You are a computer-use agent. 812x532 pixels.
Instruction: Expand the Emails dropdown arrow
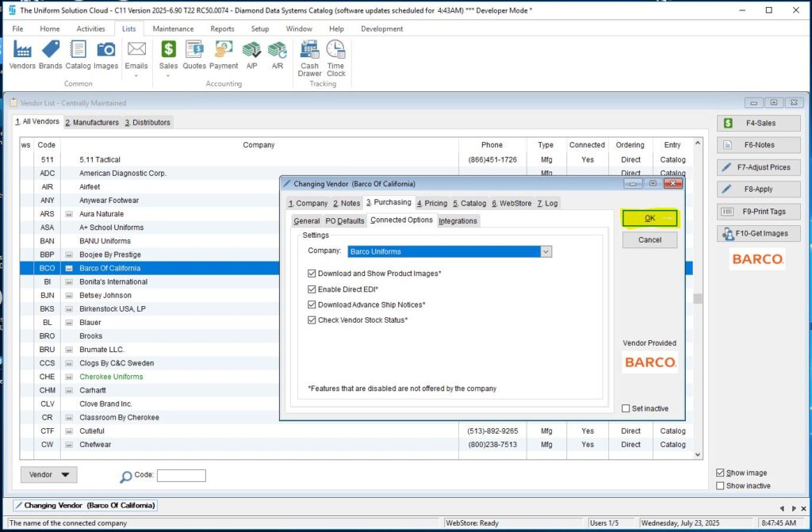click(136, 76)
